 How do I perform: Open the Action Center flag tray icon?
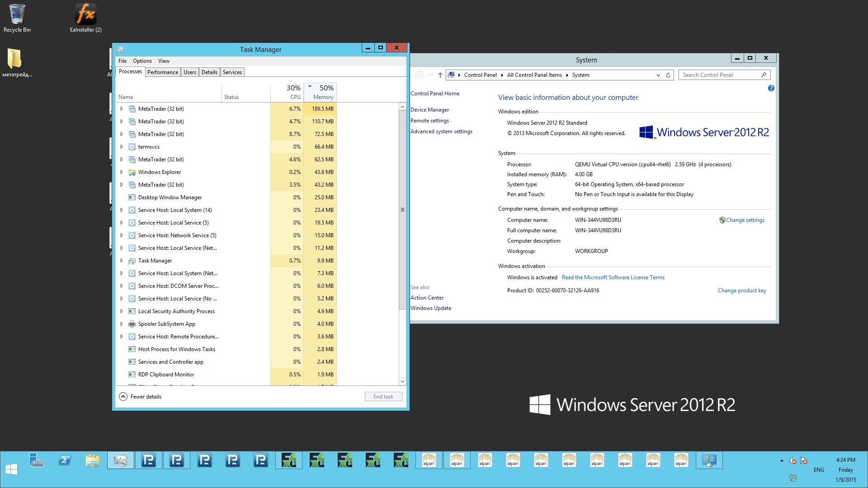804,461
